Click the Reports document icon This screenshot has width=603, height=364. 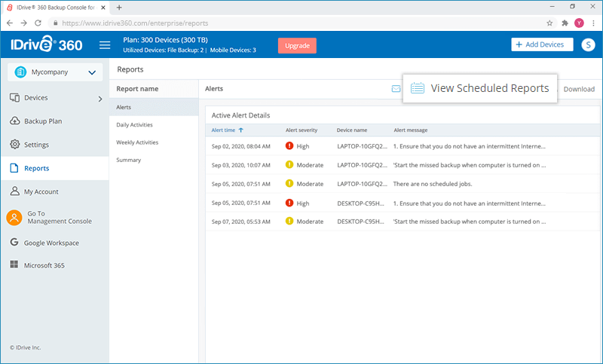14,168
